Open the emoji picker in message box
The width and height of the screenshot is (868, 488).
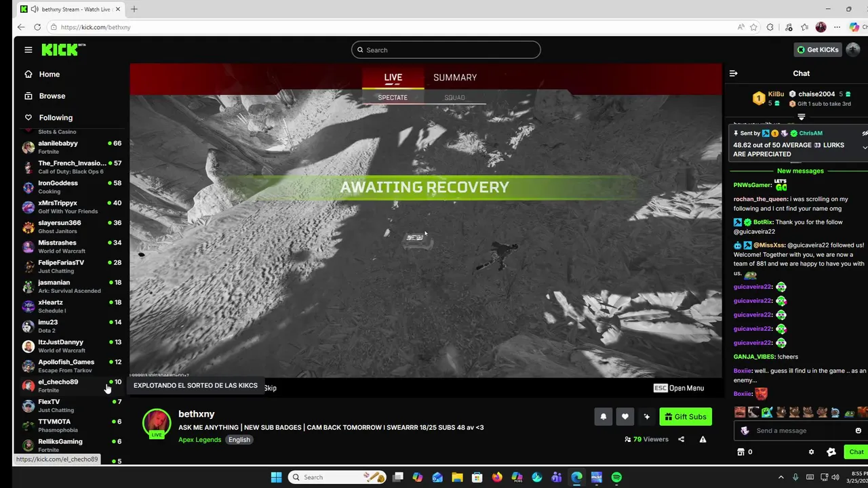858,430
